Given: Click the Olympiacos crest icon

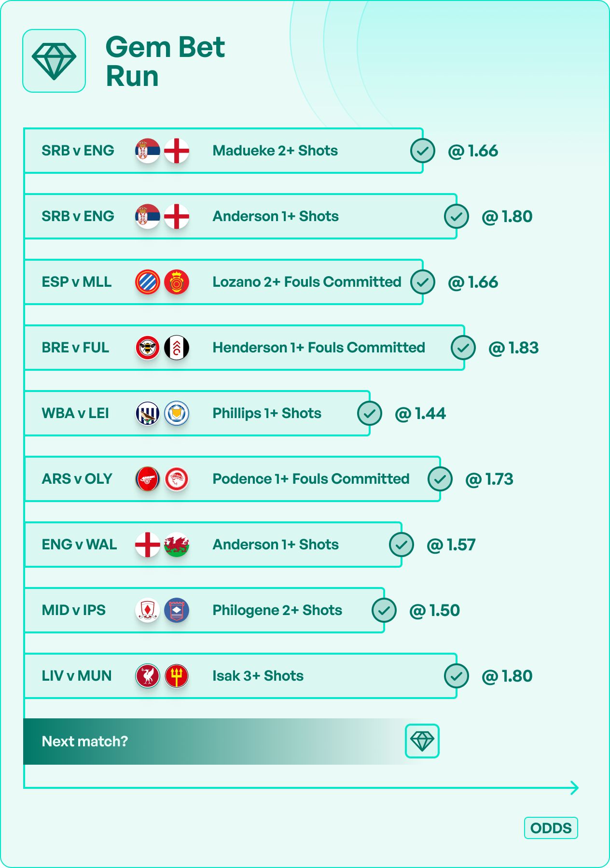Looking at the screenshot, I should pos(177,479).
